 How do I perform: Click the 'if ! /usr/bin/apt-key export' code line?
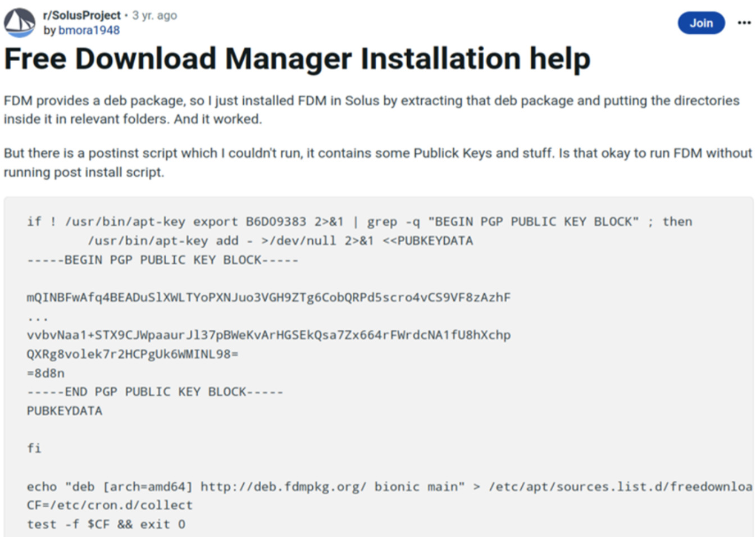(x=359, y=222)
